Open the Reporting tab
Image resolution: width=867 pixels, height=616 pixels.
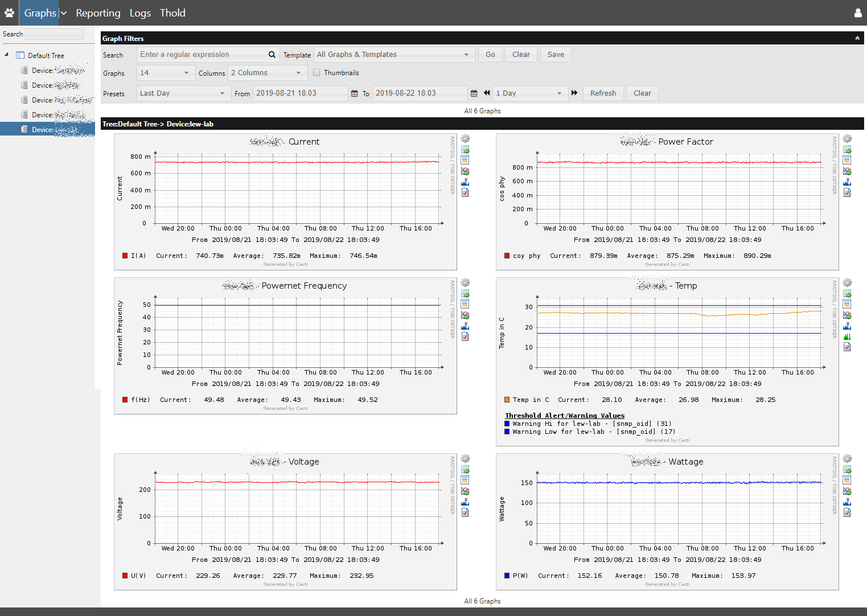click(98, 13)
